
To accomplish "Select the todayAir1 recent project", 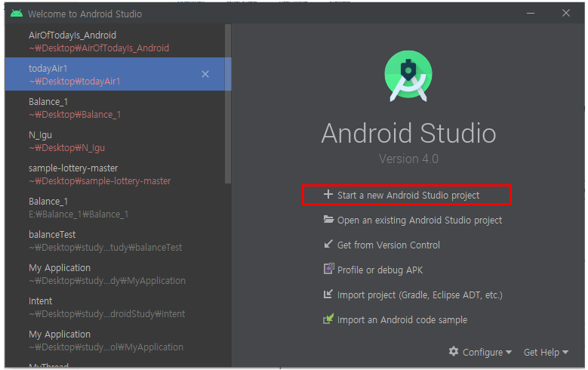I will (x=115, y=74).
